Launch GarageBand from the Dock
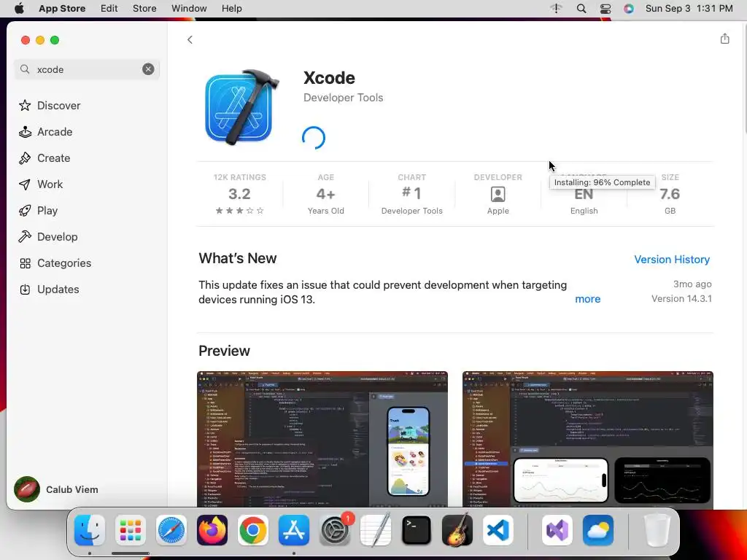Image resolution: width=747 pixels, height=560 pixels. (x=457, y=530)
